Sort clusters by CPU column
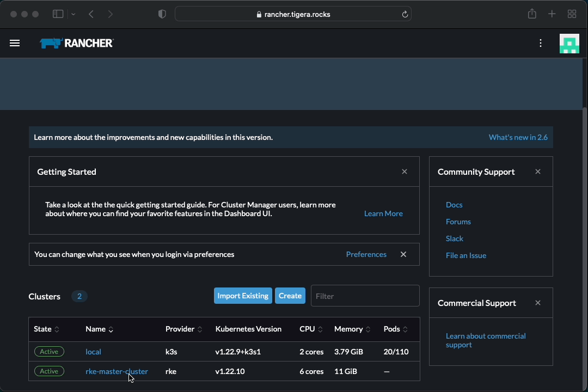The width and height of the screenshot is (588, 392). (x=311, y=329)
